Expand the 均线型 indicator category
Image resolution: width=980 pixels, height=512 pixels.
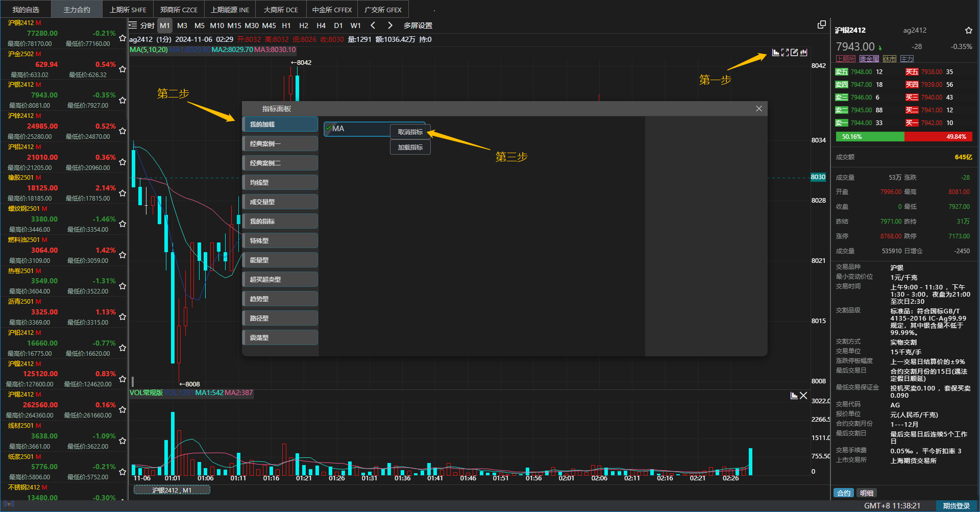pos(280,182)
